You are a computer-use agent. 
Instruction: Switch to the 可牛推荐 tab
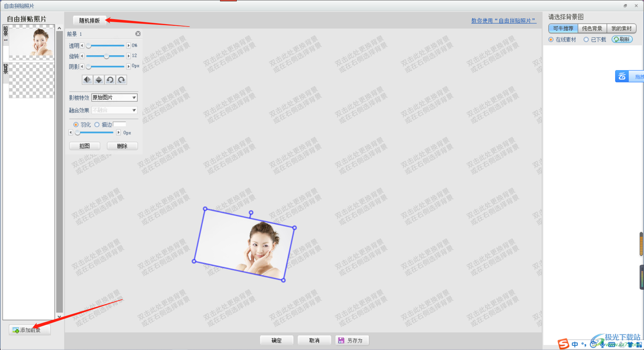click(563, 29)
